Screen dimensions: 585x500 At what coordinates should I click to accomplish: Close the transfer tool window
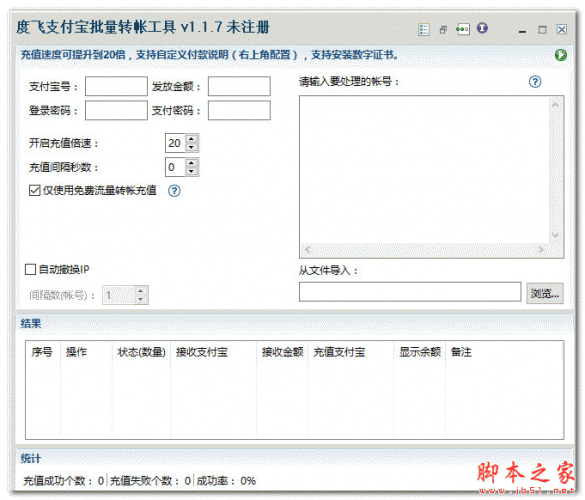tap(561, 29)
